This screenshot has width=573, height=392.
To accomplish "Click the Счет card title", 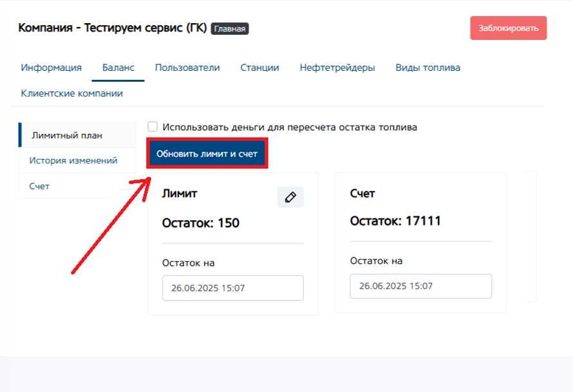I will (x=362, y=193).
